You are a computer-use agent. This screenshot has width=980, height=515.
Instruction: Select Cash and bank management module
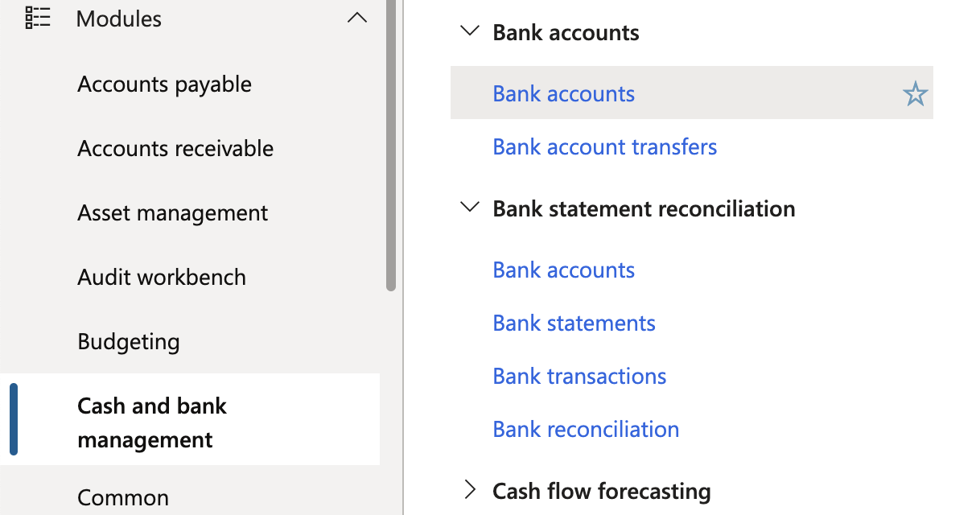[x=190, y=419]
